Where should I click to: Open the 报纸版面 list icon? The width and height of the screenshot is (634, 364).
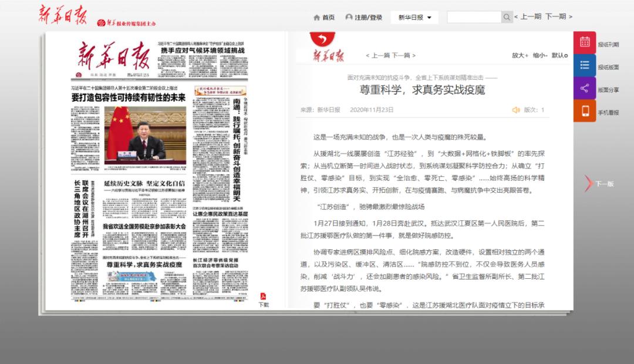(585, 65)
